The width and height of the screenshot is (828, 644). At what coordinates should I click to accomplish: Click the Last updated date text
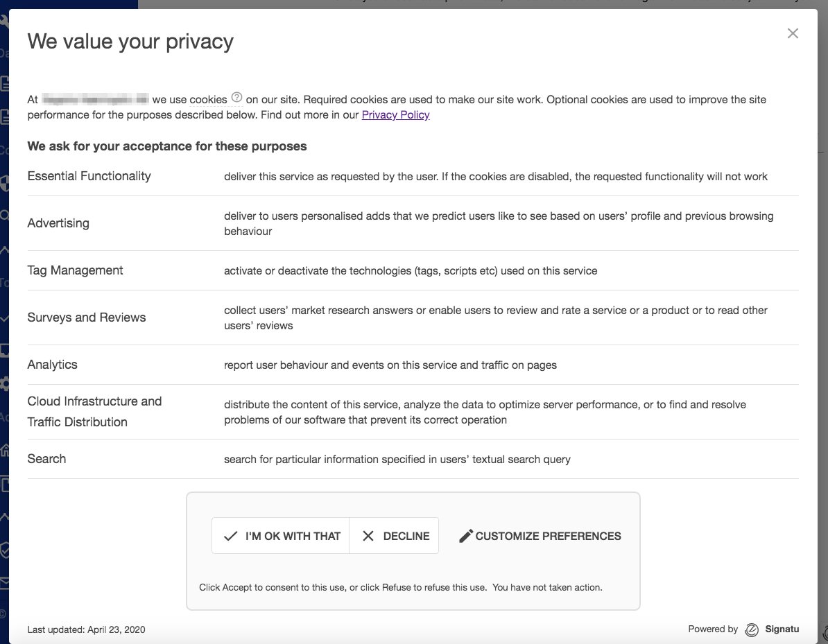pyautogui.click(x=86, y=629)
